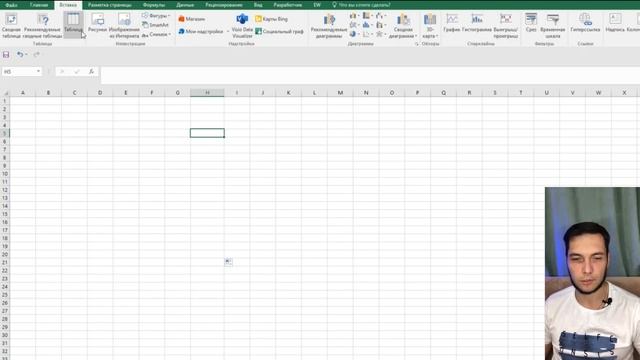The height and width of the screenshot is (360, 640).
Task: Launch Visio Data Visualizer
Action: [242, 26]
